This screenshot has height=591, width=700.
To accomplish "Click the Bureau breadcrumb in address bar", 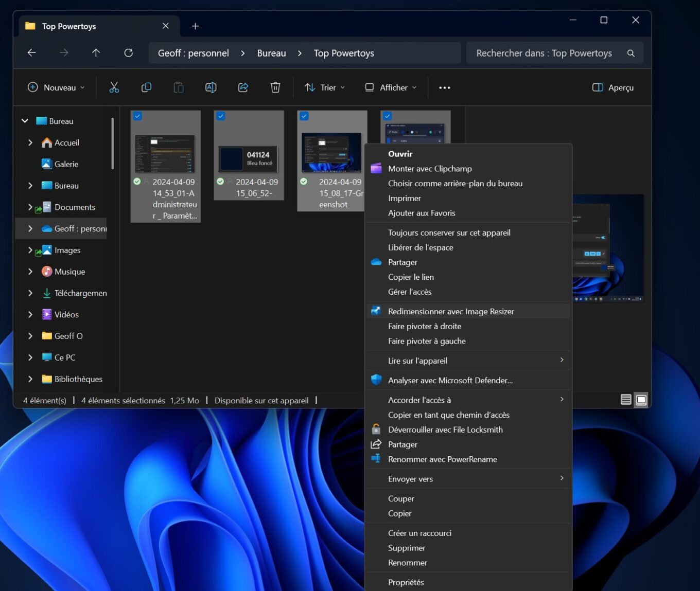I will 271,53.
